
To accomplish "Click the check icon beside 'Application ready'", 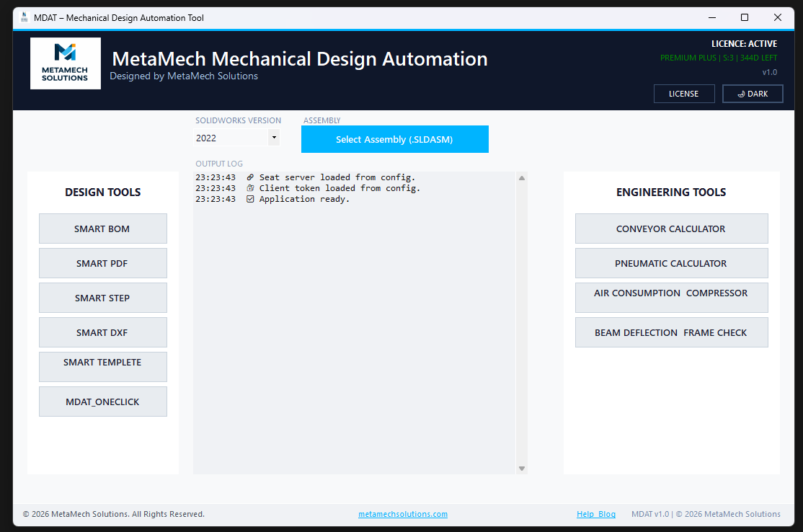I will (x=250, y=199).
